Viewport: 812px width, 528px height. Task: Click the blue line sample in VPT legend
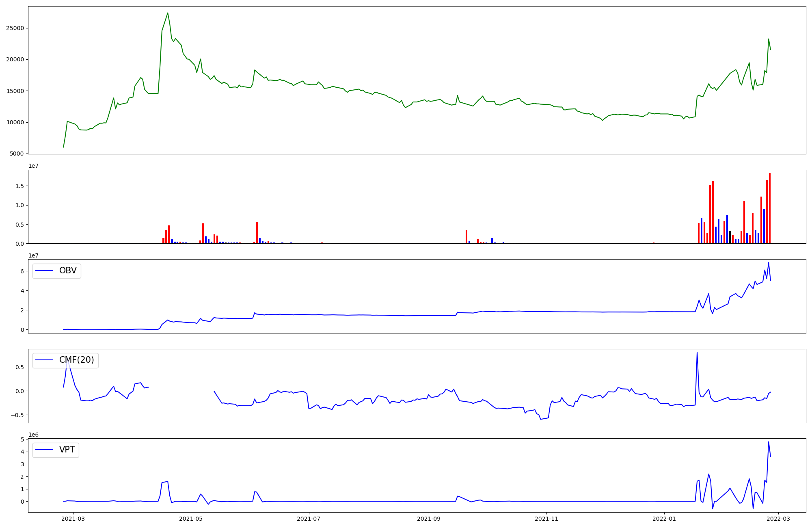(x=45, y=450)
